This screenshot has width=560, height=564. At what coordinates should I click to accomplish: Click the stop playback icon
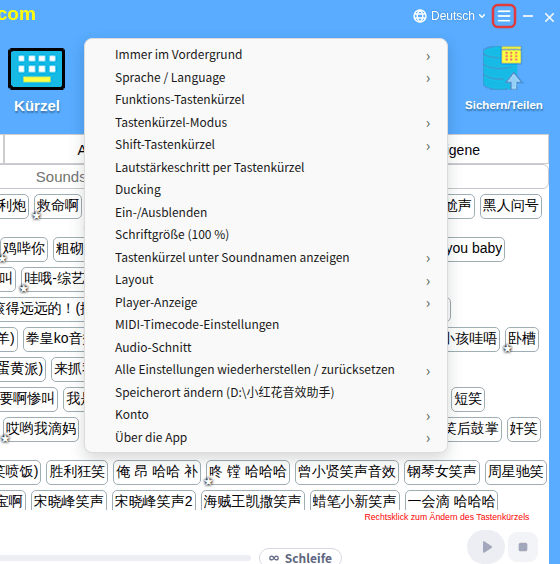pos(523,547)
